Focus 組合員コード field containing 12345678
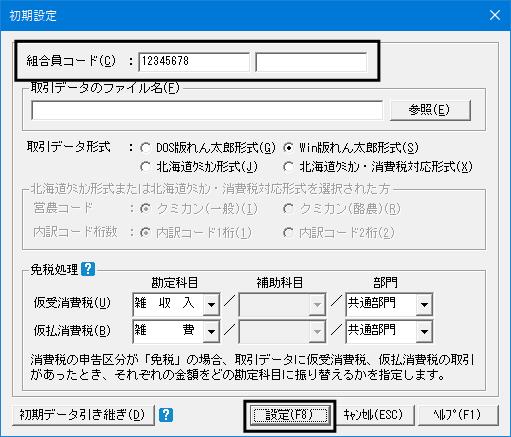Viewport: 511px width, 437px height. click(x=194, y=62)
